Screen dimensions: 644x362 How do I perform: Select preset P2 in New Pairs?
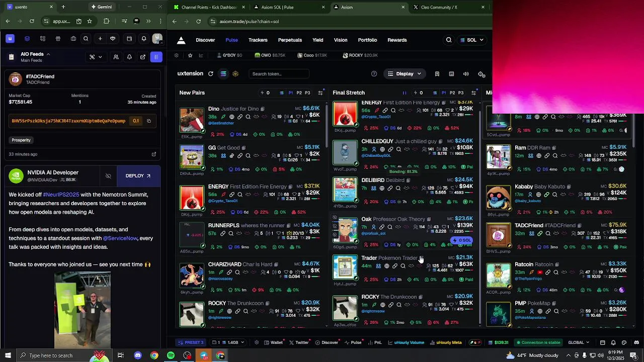click(299, 93)
